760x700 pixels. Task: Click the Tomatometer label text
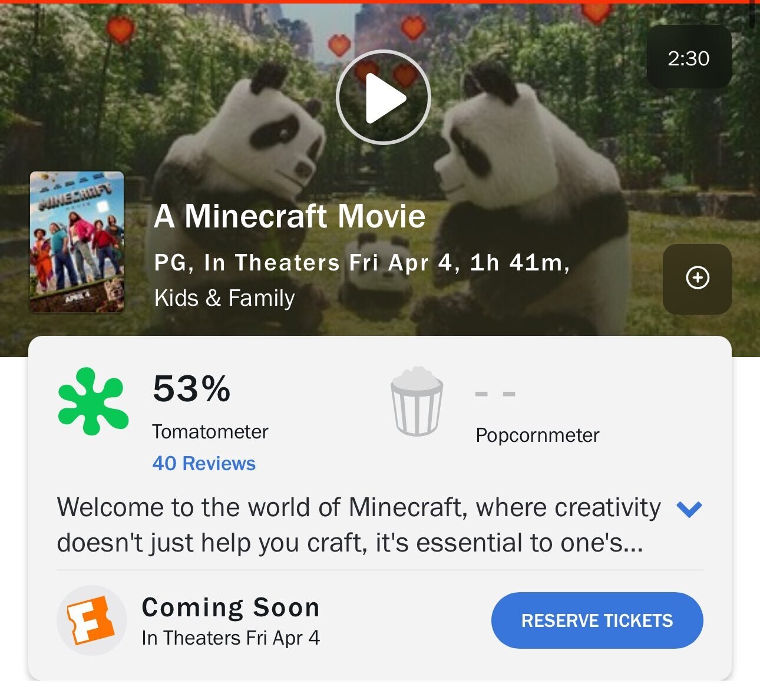coord(210,432)
